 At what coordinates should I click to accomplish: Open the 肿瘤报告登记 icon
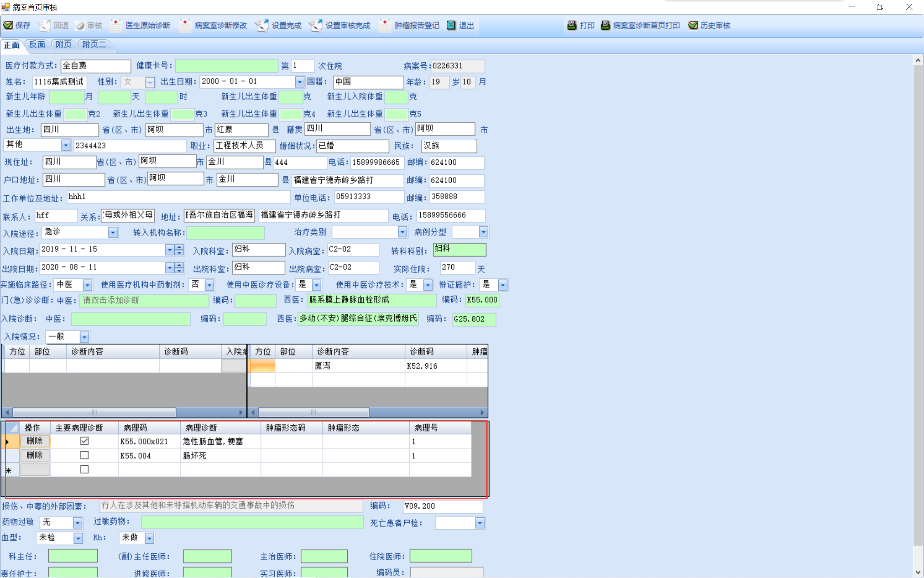(x=384, y=26)
